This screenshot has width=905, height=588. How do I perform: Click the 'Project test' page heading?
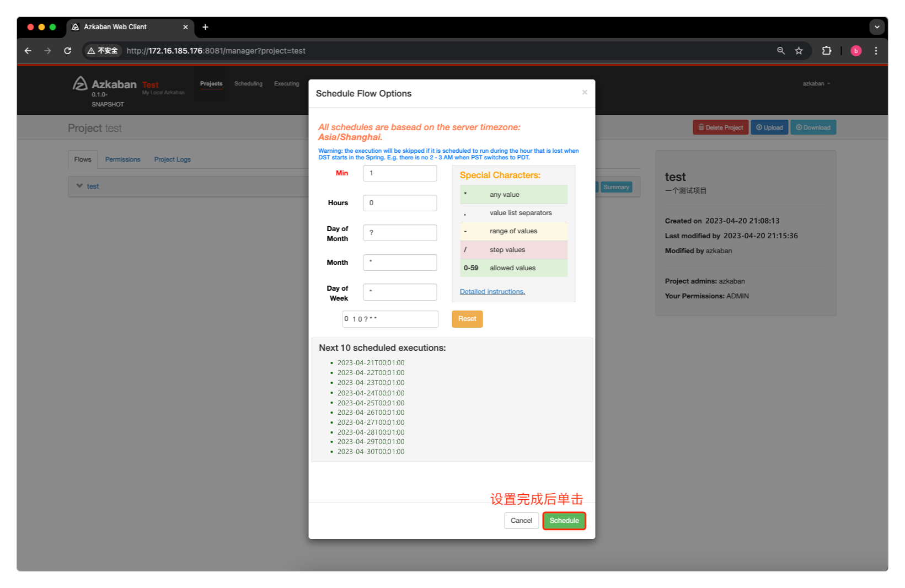point(95,128)
